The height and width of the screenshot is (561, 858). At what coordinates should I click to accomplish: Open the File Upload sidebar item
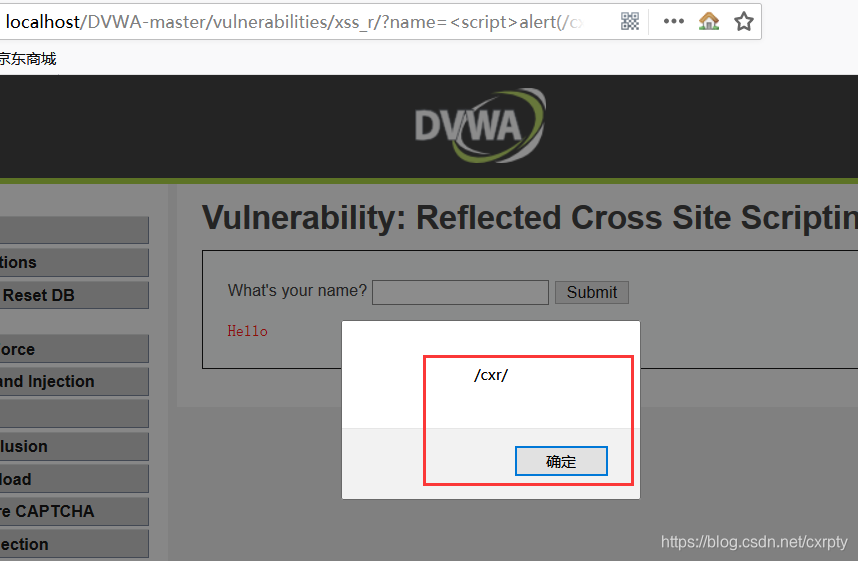pyautogui.click(x=74, y=479)
